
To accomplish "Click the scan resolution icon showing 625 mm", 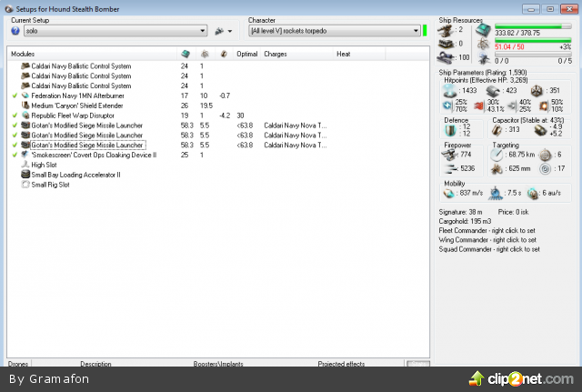I will pos(497,169).
